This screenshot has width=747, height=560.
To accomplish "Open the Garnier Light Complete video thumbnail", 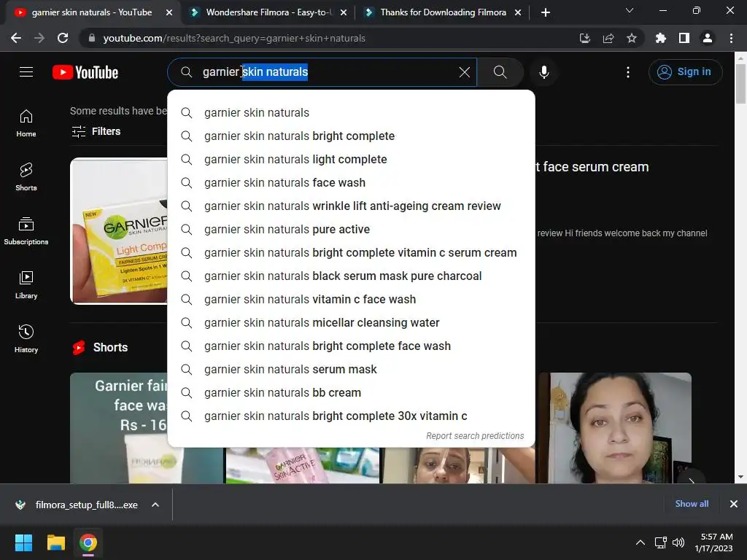I will click(x=119, y=231).
